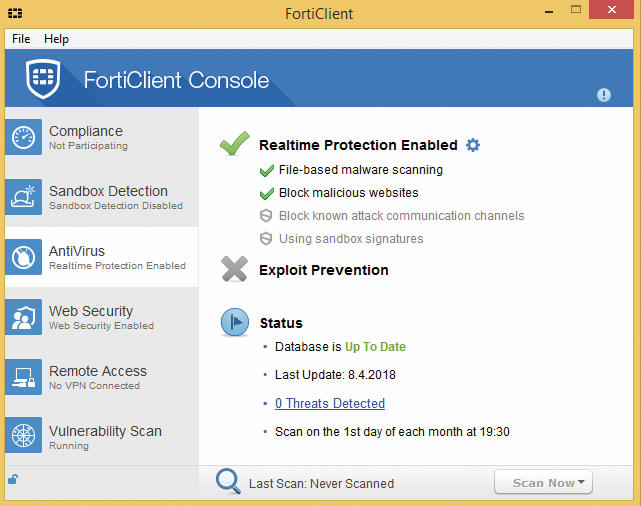Click the Last Scan magnifier icon
Viewport: 641px width, 506px height.
[x=228, y=481]
